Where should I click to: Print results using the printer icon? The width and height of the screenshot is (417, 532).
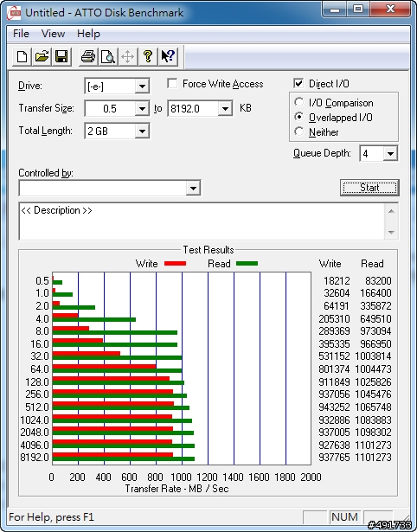point(88,56)
